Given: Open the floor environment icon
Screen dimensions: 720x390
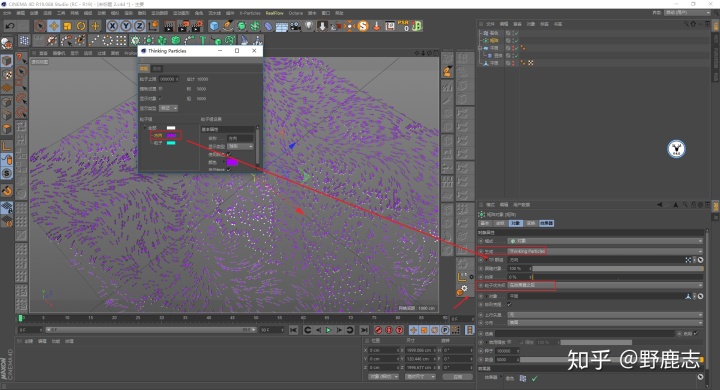Looking at the screenshot, I should 281,26.
